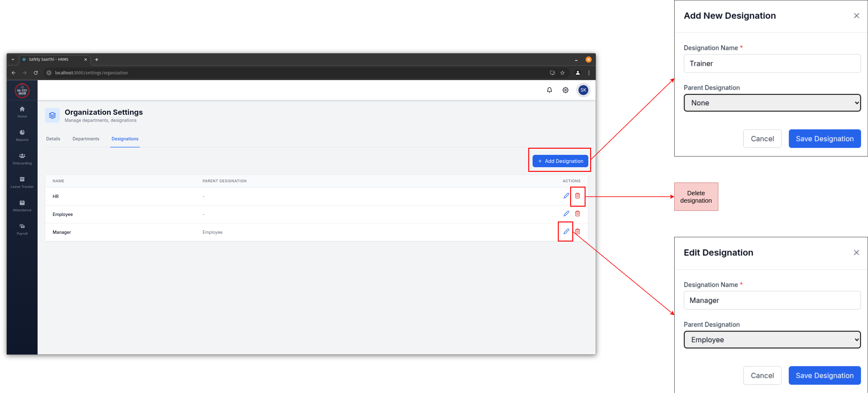Click the SK user avatar
Viewport: 868px width, 393px height.
(583, 90)
